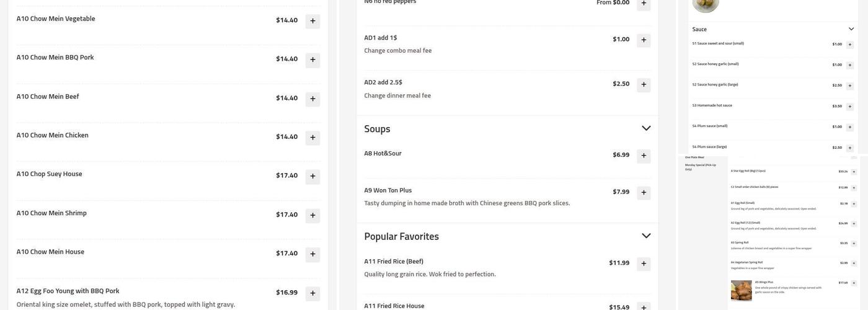Image resolution: width=868 pixels, height=310 pixels.
Task: Add A12 Egg Foo Young with BBQ Pork
Action: click(312, 293)
